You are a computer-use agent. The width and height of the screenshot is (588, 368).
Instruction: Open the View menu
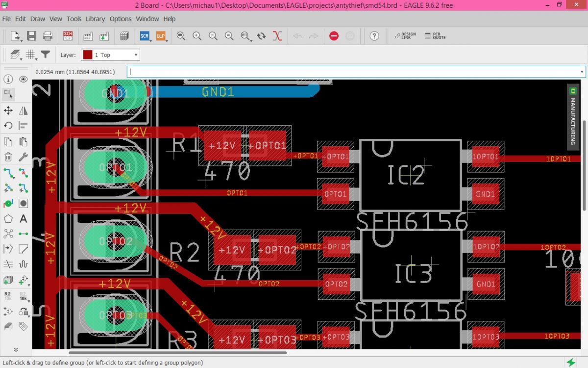click(56, 19)
